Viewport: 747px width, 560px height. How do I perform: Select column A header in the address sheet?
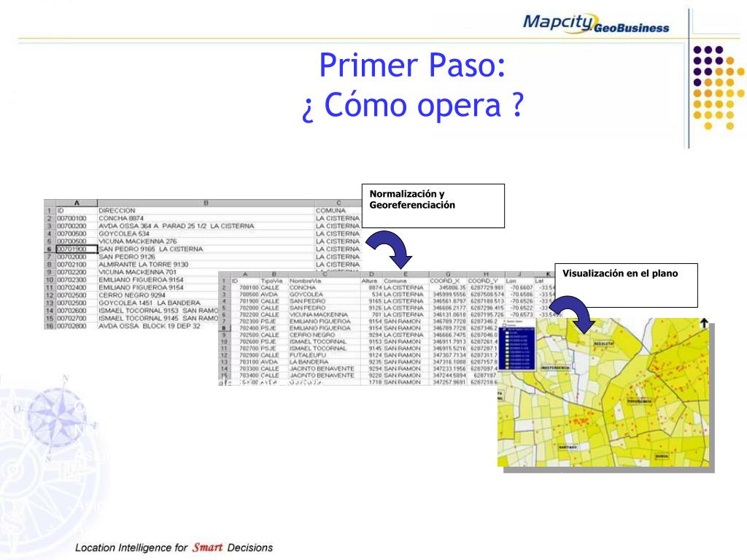(x=77, y=203)
